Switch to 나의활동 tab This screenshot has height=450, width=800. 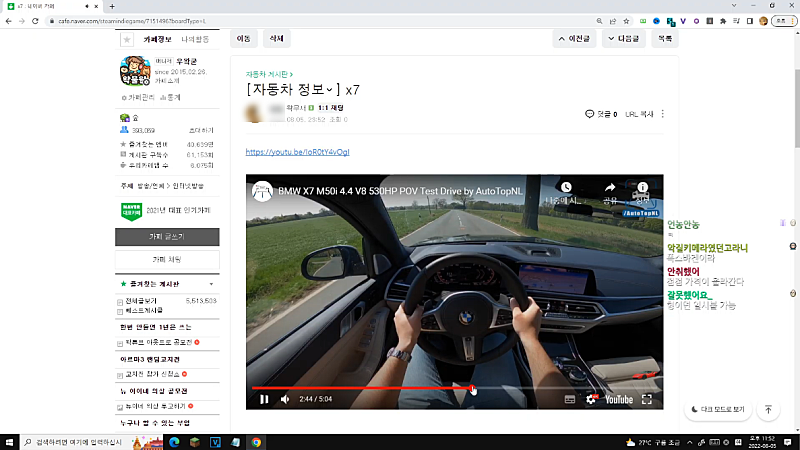click(195, 39)
